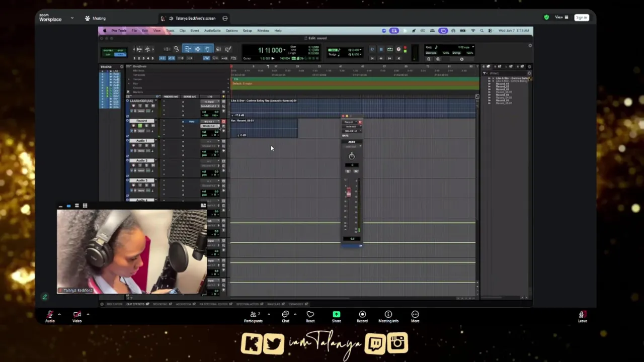
Task: Enable Shuffle edit mode
Action: point(107,50)
